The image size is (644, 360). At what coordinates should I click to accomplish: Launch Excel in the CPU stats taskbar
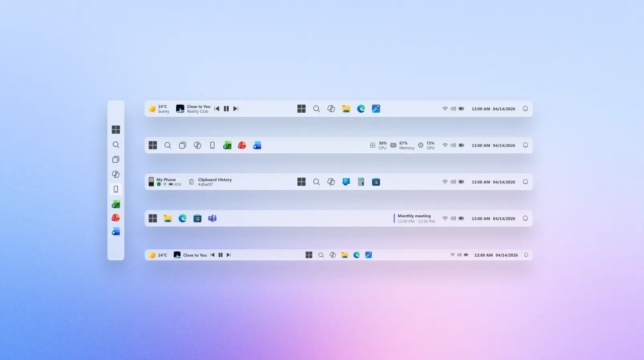[x=228, y=145]
